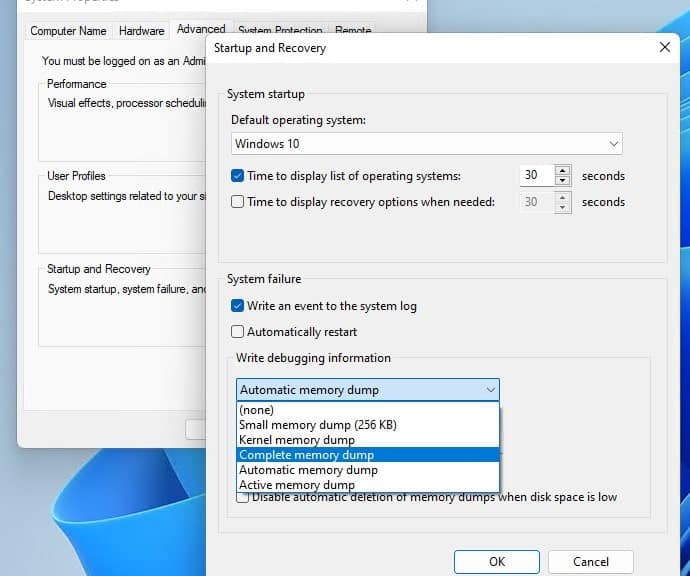Switch to Computer Name tab in System Properties
The image size is (690, 576).
(68, 31)
